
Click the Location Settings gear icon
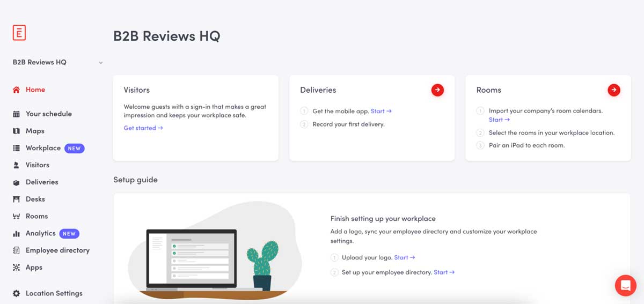pos(16,294)
